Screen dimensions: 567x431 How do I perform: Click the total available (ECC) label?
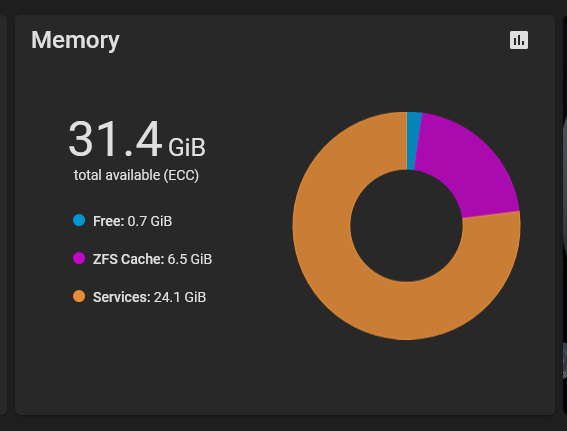[x=136, y=175]
